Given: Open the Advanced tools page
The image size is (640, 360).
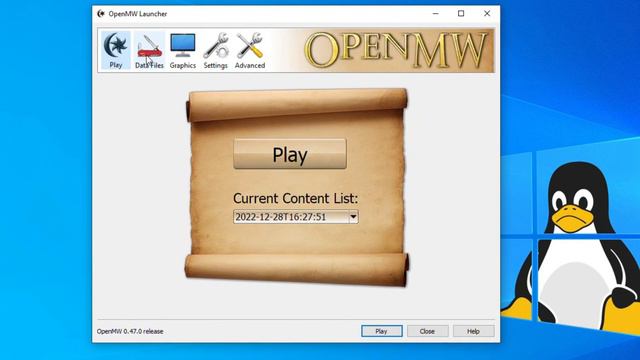Looking at the screenshot, I should click(x=250, y=50).
